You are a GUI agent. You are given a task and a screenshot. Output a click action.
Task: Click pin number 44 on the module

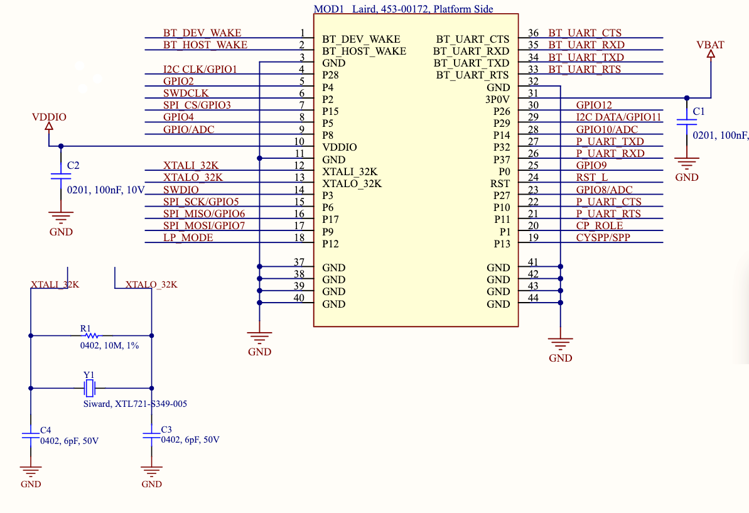pyautogui.click(x=533, y=298)
